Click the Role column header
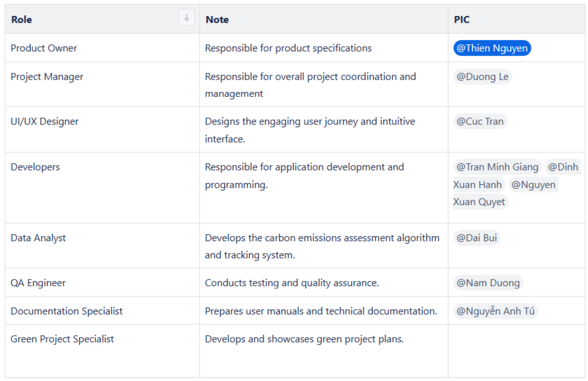 click(22, 19)
